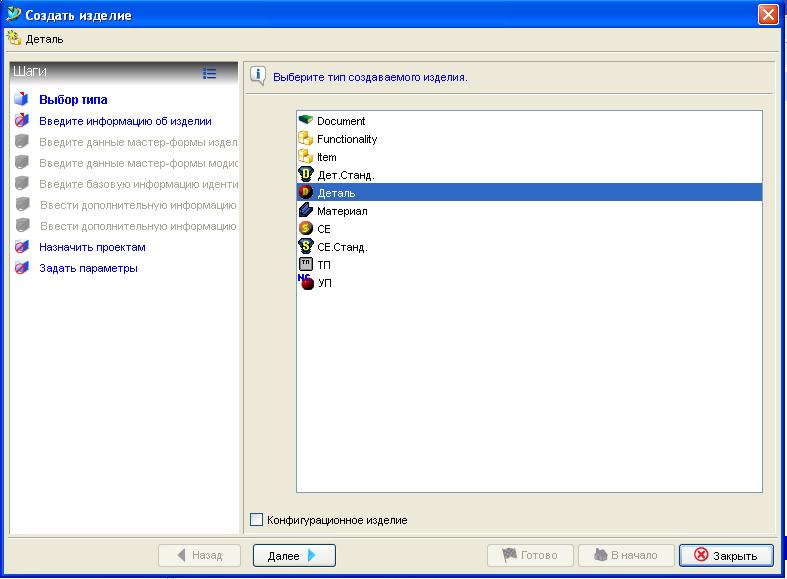Enable the Конфигурационное изделие checkbox
787x579 pixels.
(x=256, y=519)
